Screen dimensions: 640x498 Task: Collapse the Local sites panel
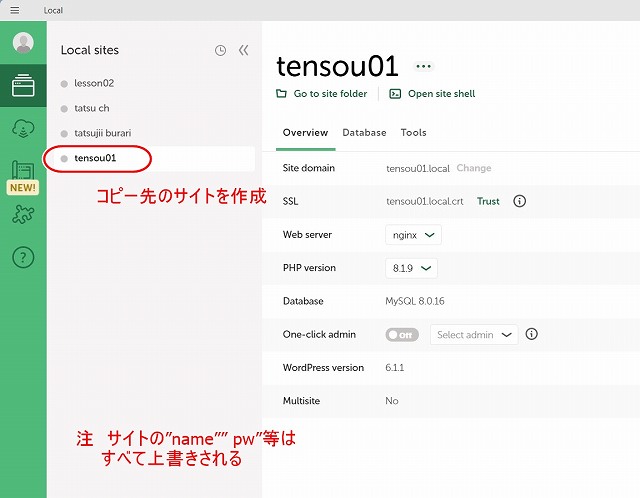pos(243,50)
